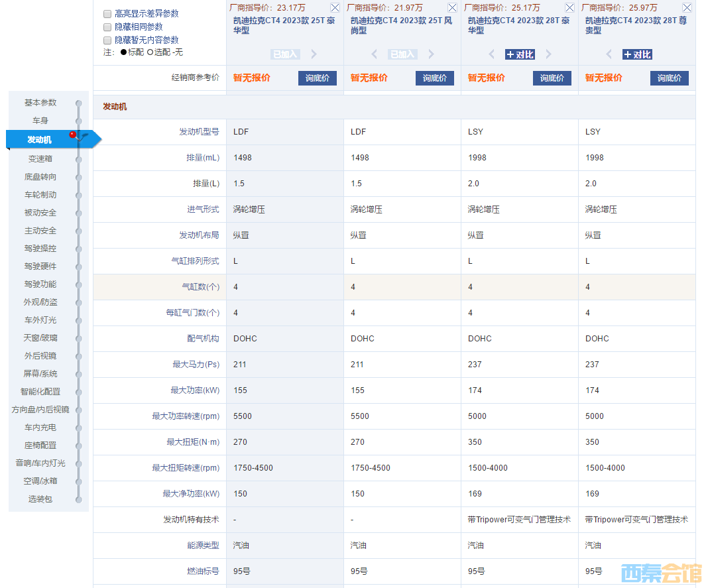708x588 pixels.
Task: Open 凯迪拉克CT4 2023款 25T 风尚型 link
Action: point(401,25)
